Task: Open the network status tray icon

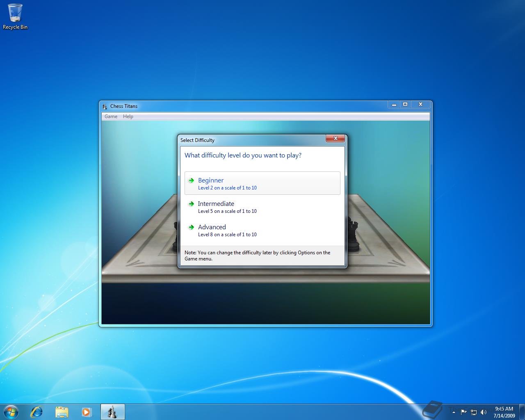Action: click(474, 412)
